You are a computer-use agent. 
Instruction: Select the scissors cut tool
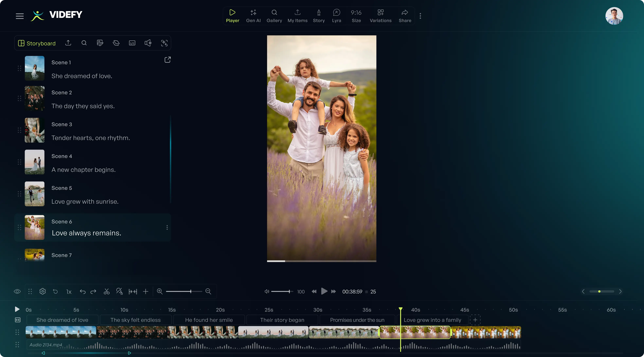click(x=107, y=292)
